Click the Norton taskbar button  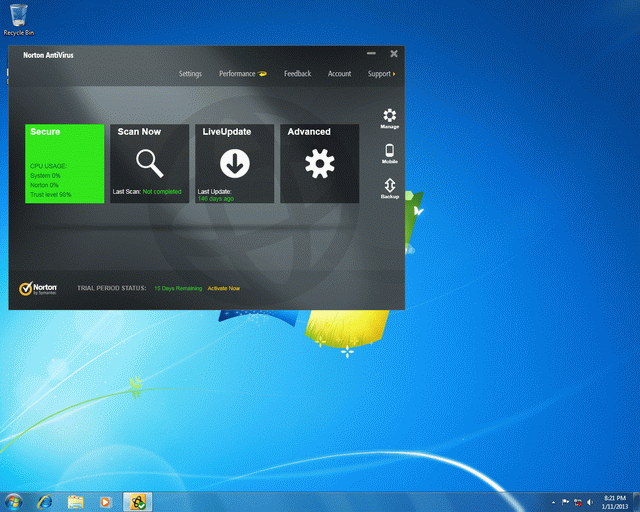(x=138, y=502)
